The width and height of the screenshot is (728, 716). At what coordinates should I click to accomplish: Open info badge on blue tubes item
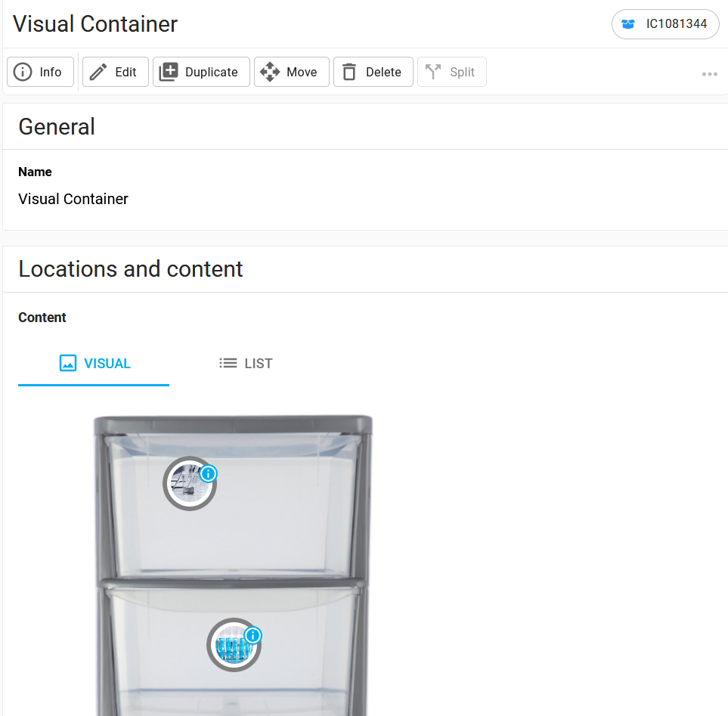[x=253, y=635]
